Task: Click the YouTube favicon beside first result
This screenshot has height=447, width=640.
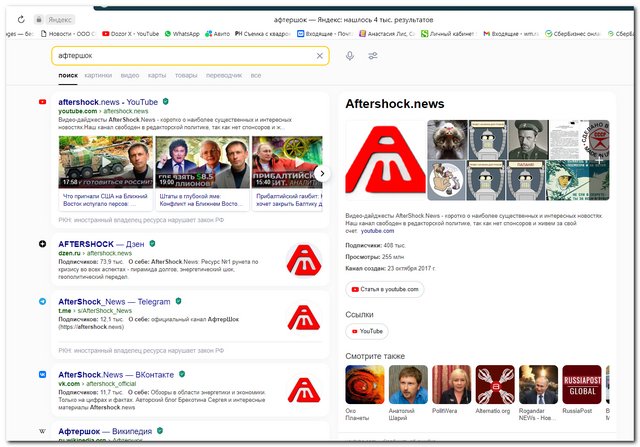Action: coord(42,102)
